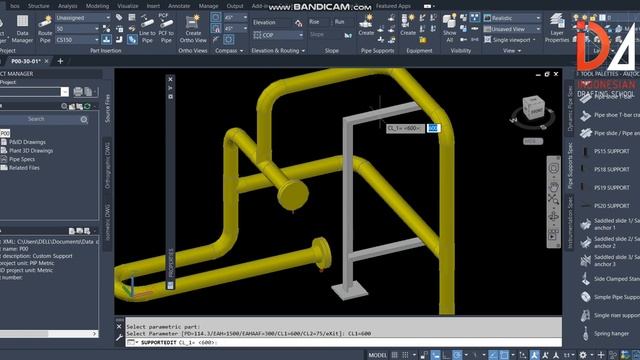Image resolution: width=640 pixels, height=360 pixels.
Task: Click the ViewCube in the viewport
Action: pos(533,107)
